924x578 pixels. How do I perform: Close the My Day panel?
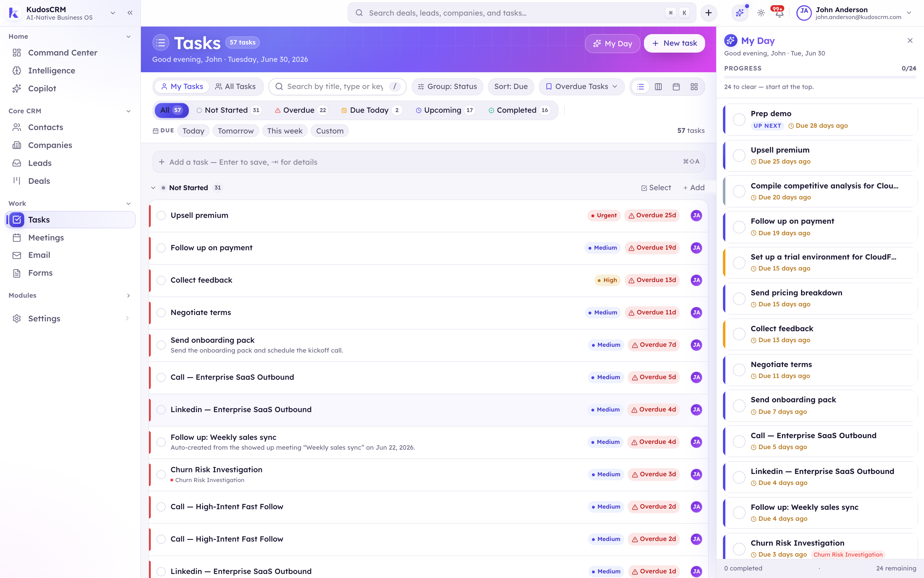910,40
